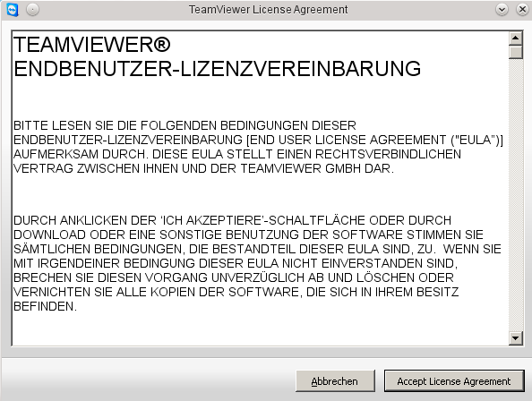The height and width of the screenshot is (401, 532).
Task: Click the scrollbar down arrow
Action: [x=516, y=338]
